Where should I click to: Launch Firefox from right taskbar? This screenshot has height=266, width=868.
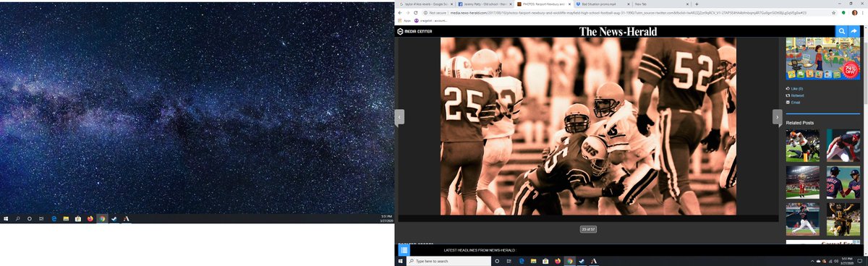(x=558, y=260)
